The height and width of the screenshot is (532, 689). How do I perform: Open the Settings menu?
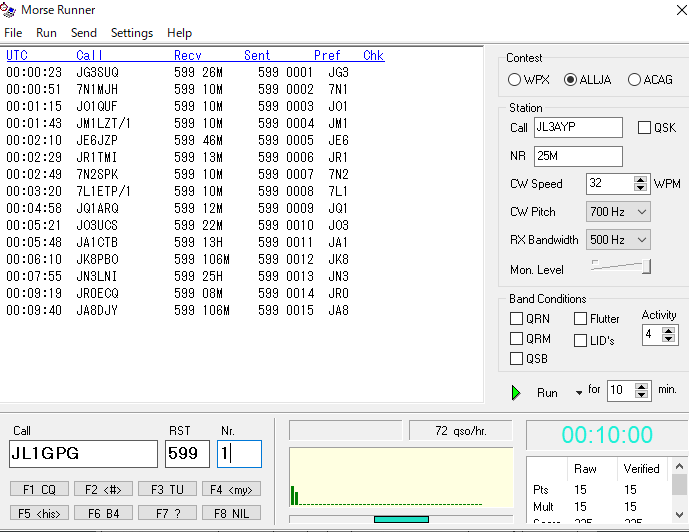132,33
